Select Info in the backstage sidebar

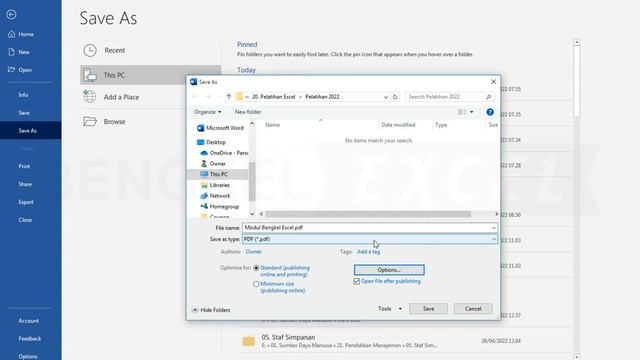[23, 95]
